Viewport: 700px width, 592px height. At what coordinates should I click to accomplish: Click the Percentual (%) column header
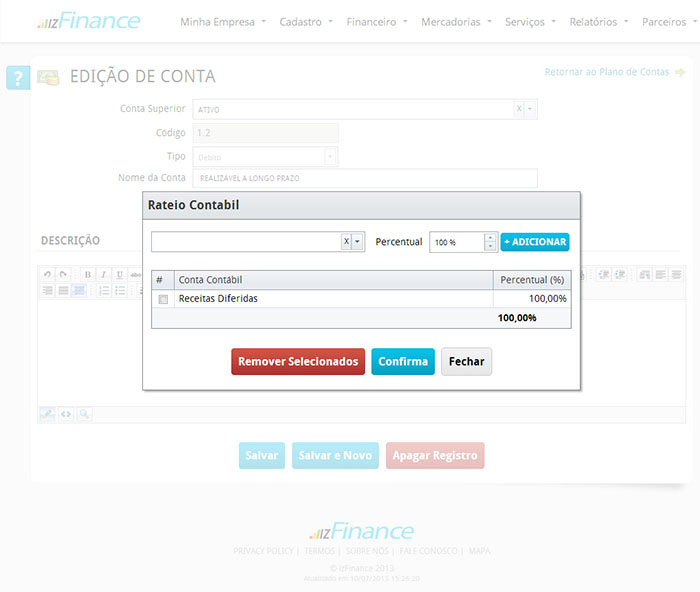(532, 280)
